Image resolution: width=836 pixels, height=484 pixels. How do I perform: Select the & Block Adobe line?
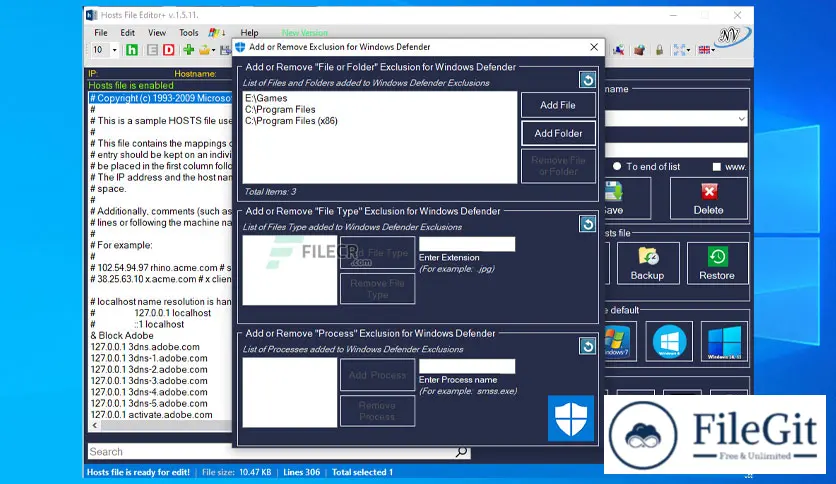click(122, 335)
